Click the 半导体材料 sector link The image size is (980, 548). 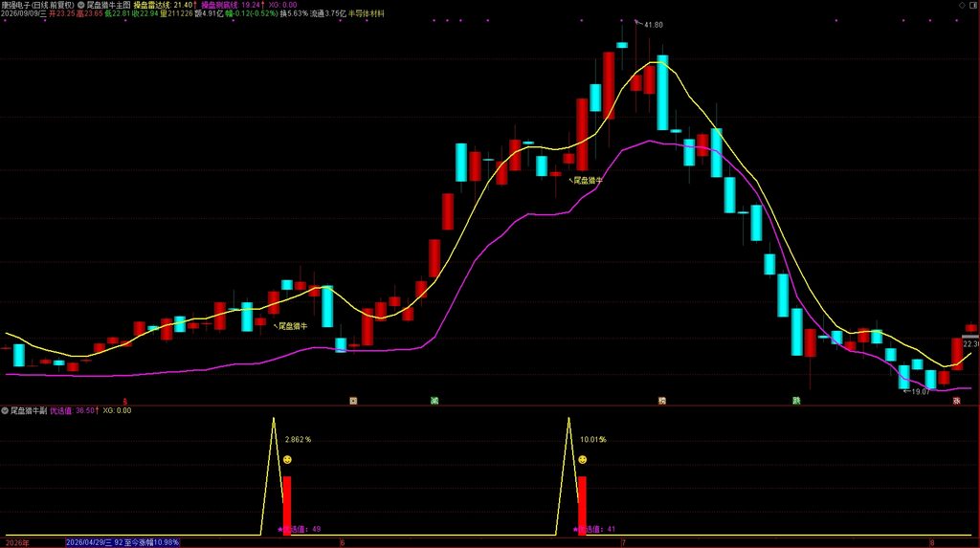click(x=367, y=13)
